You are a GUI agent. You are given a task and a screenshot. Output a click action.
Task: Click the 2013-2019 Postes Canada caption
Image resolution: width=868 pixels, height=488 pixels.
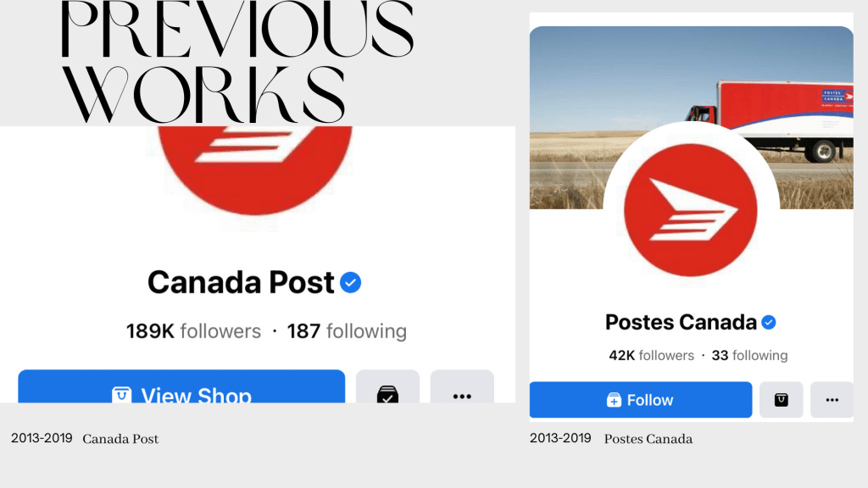click(x=610, y=438)
